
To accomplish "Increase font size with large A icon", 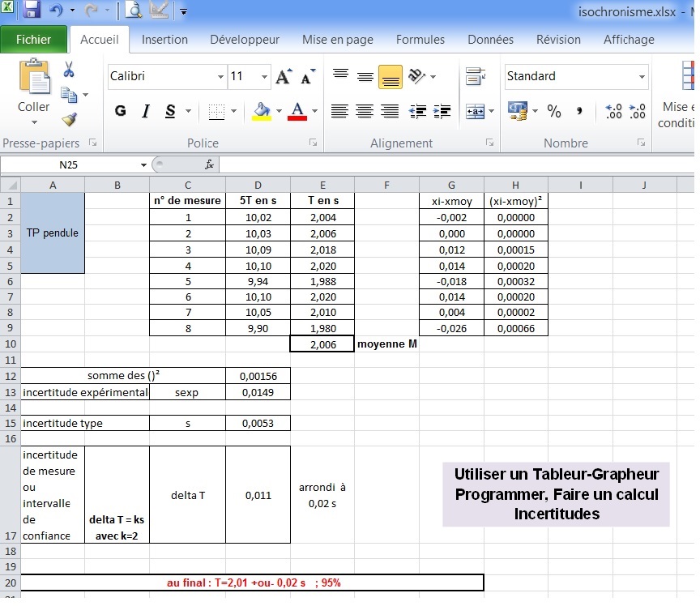I will [284, 76].
